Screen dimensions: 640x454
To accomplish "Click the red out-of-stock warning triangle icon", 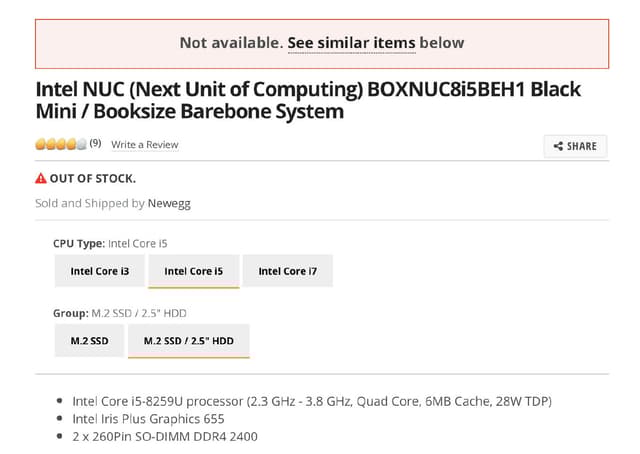I will coord(41,178).
